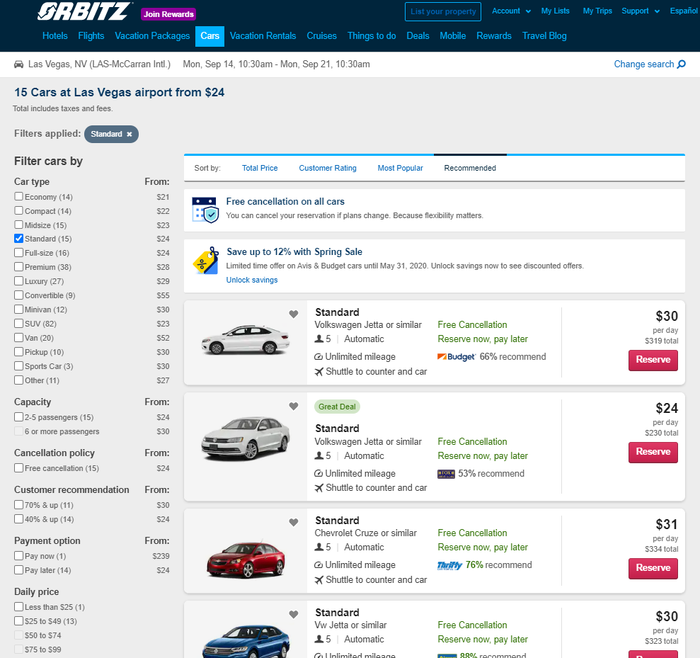Image resolution: width=700 pixels, height=658 pixels.
Task: Click the free cancellation calendar shield icon
Action: point(205,210)
